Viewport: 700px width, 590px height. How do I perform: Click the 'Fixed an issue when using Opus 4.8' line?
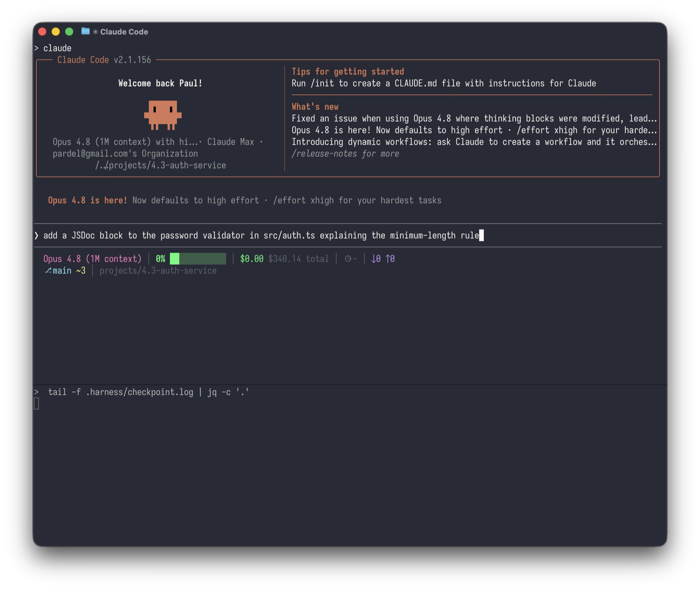coord(474,119)
